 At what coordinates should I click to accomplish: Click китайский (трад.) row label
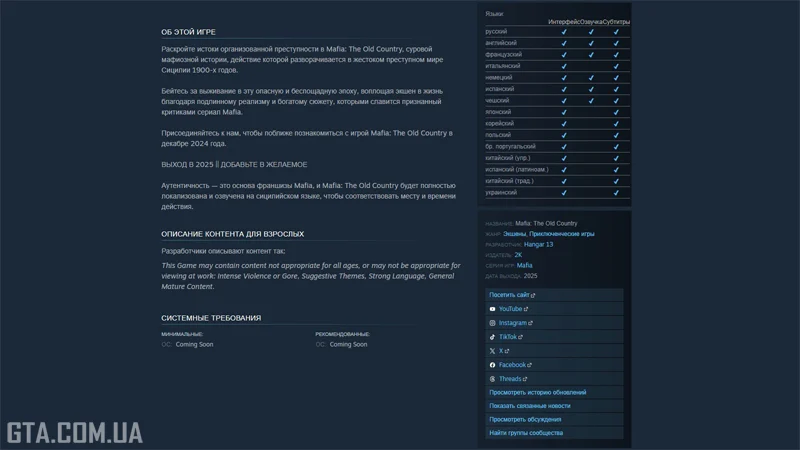(x=509, y=181)
